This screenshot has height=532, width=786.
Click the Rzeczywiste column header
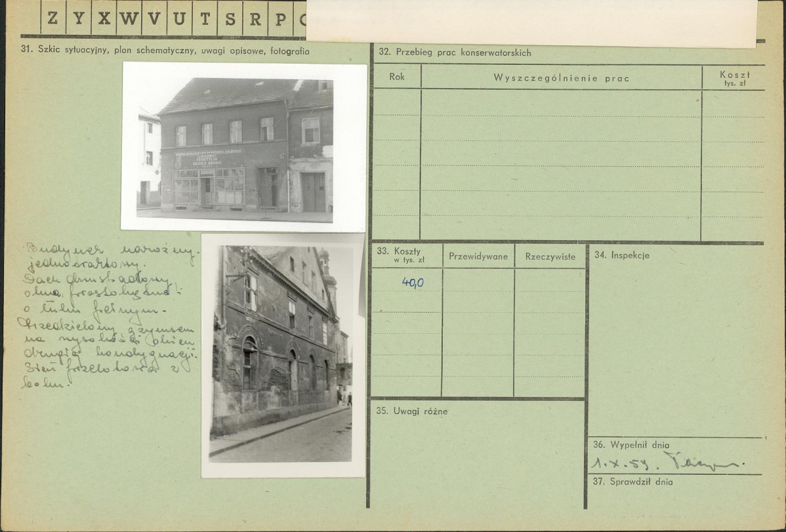[550, 256]
